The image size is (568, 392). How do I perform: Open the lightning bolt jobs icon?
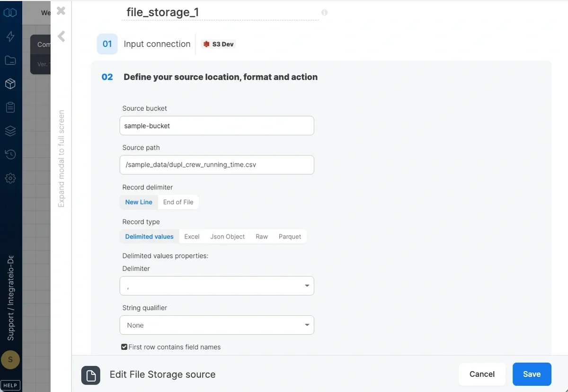10,36
